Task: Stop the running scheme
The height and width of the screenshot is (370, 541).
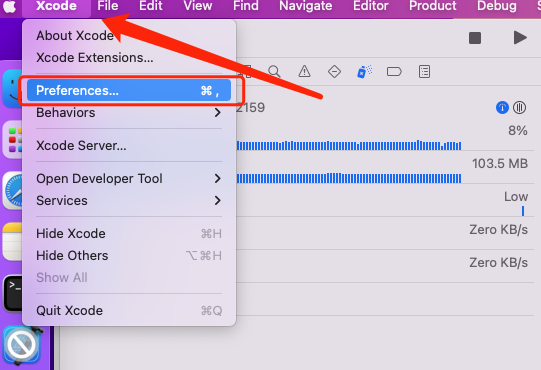Action: click(x=475, y=38)
